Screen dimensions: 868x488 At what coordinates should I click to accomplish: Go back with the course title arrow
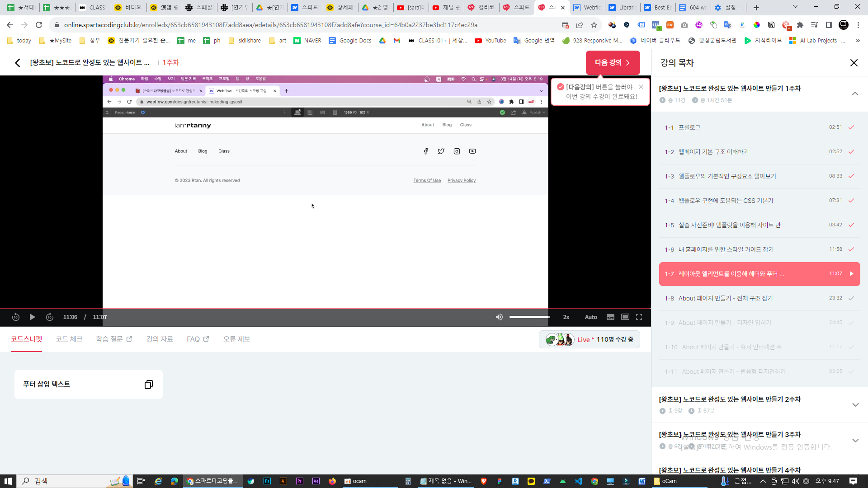tap(18, 63)
